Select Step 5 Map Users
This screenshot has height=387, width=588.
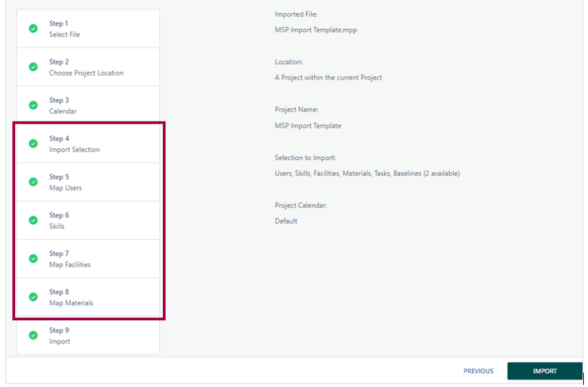(x=88, y=181)
